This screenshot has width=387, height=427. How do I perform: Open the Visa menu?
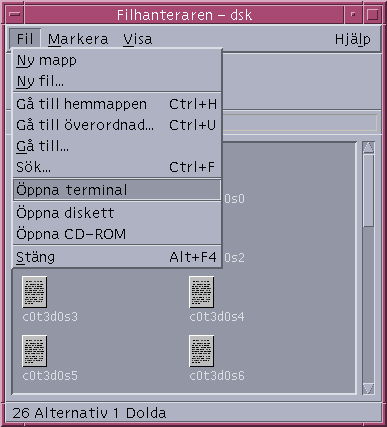[x=138, y=39]
